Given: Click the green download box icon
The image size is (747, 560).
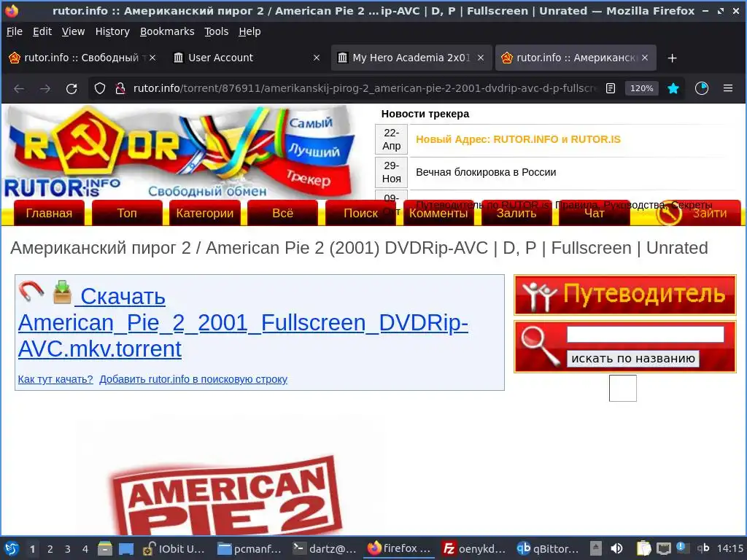Looking at the screenshot, I should coord(62,292).
